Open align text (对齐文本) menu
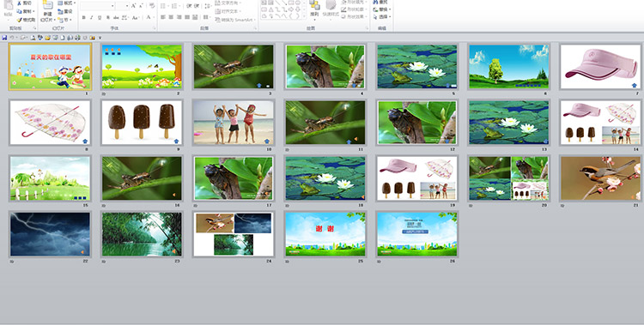Screen dimensions: 644x325 [x=228, y=11]
